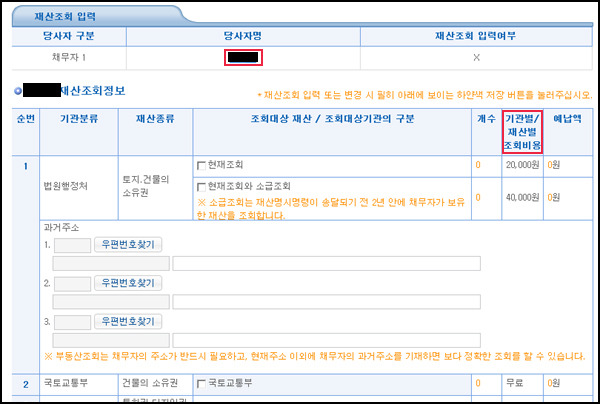Click base address field of address 1
600x404 pixels.
coord(111,264)
